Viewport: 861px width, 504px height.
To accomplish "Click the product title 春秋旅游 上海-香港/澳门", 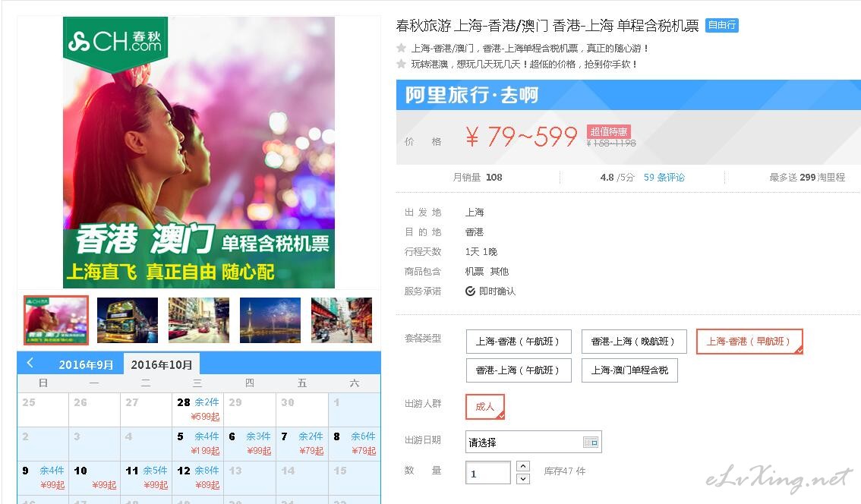I will tap(547, 26).
